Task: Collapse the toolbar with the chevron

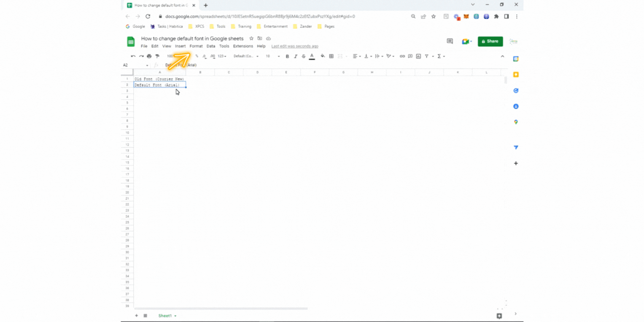Action: pos(502,56)
